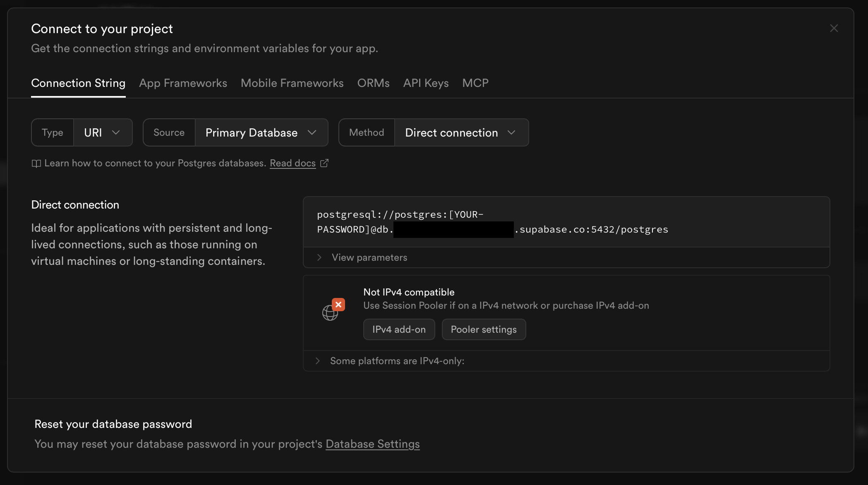Click the Pooler settings button

point(483,329)
